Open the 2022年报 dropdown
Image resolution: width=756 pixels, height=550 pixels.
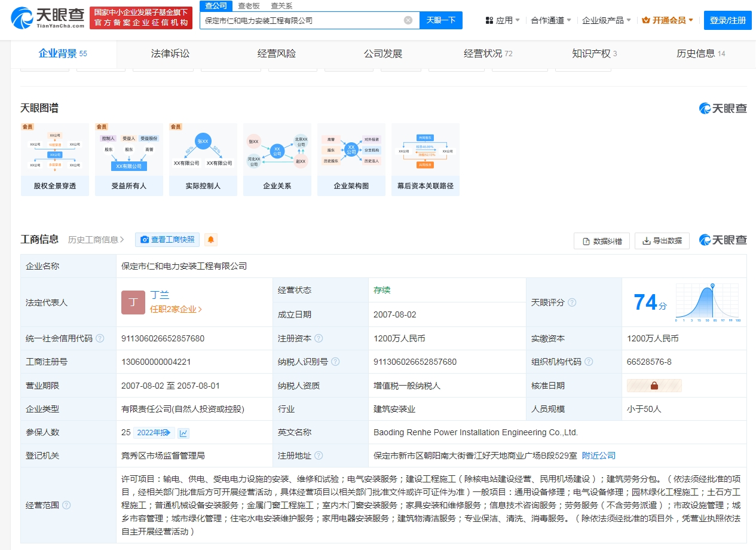(x=154, y=433)
